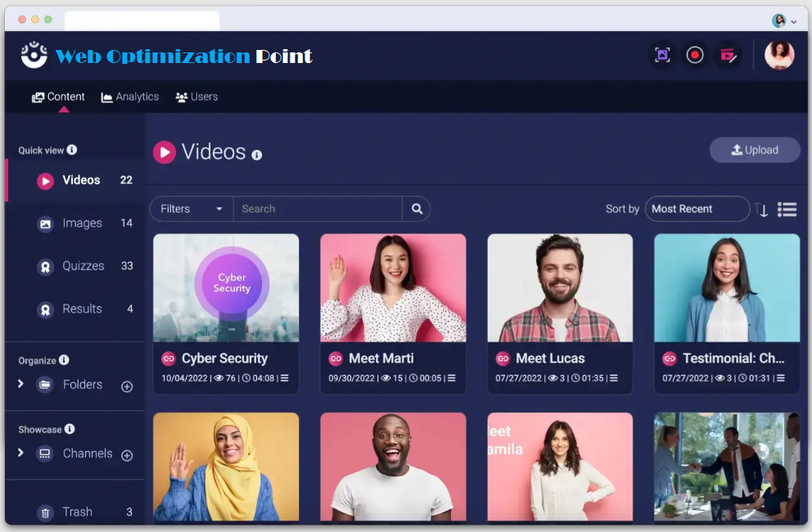The image size is (812, 532).
Task: Open the screenshot capture tool in the header
Action: click(x=661, y=54)
